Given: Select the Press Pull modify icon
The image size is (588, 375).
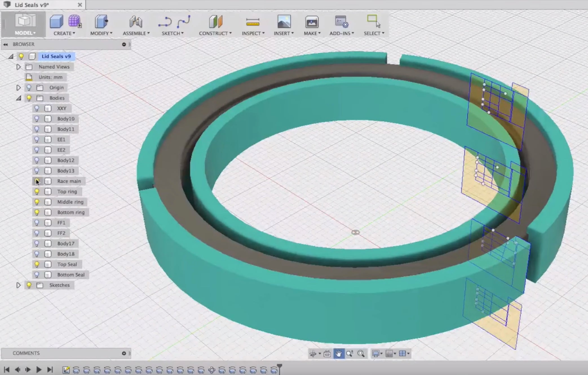Looking at the screenshot, I should click(101, 22).
